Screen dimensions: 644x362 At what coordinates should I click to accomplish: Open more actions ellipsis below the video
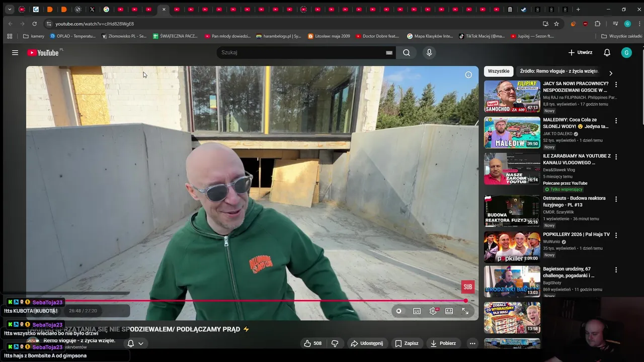point(472,343)
